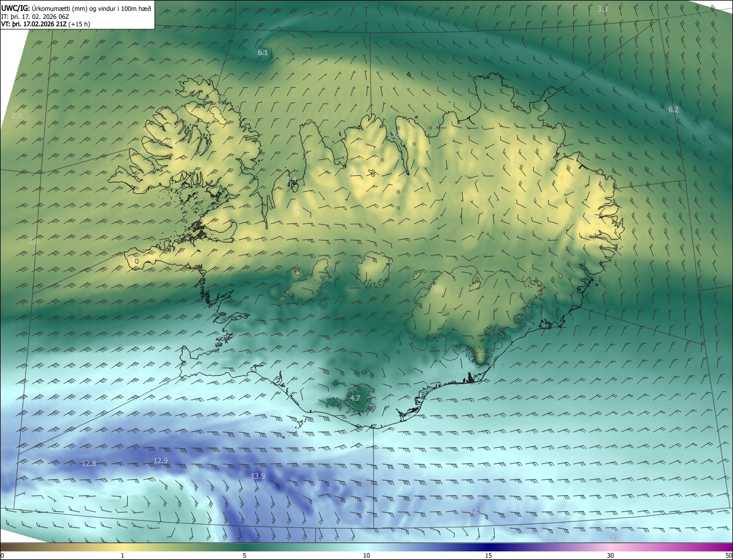Image resolution: width=733 pixels, height=560 pixels.
Task: Click the '1' tick label below the colour scale
Action: pyautogui.click(x=123, y=556)
